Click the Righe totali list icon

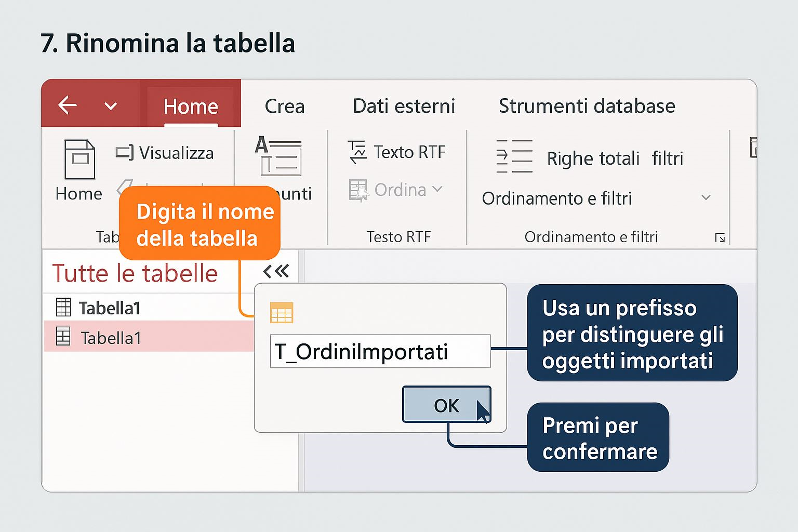[514, 156]
